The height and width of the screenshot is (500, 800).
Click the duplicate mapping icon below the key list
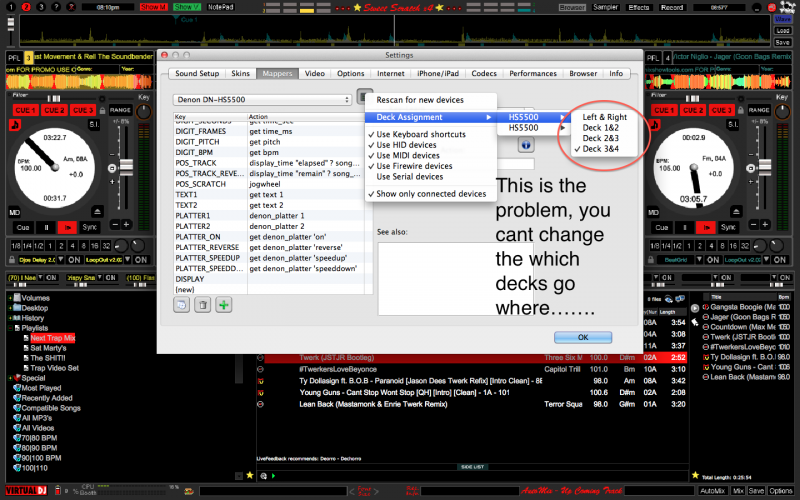click(182, 305)
